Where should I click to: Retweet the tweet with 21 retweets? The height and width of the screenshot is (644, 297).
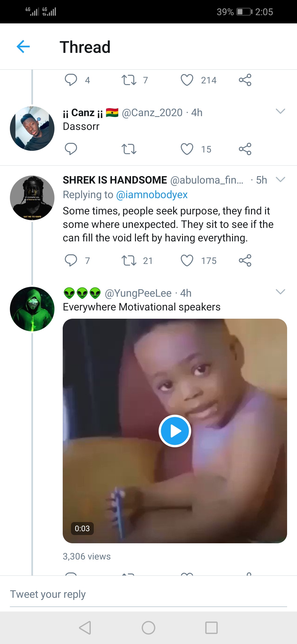tap(129, 260)
